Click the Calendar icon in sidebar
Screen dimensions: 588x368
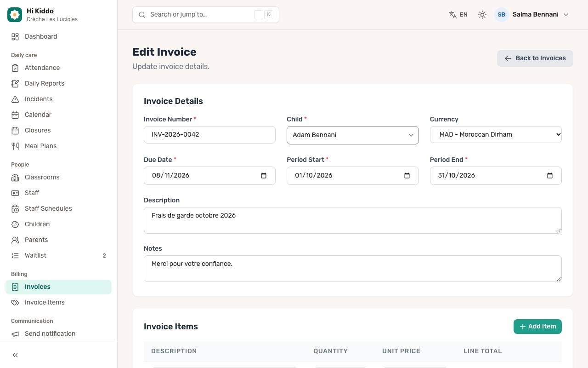15,115
